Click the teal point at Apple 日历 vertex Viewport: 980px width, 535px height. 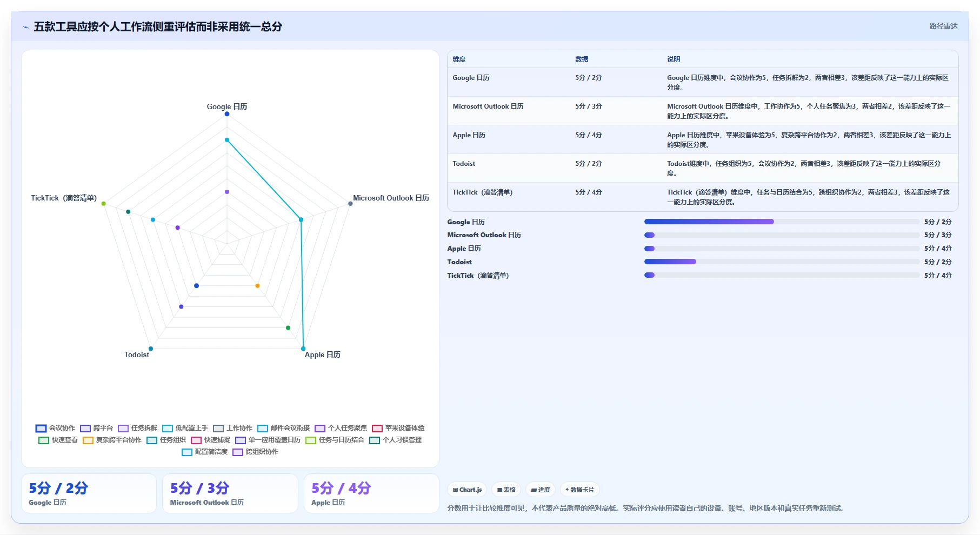pos(303,349)
